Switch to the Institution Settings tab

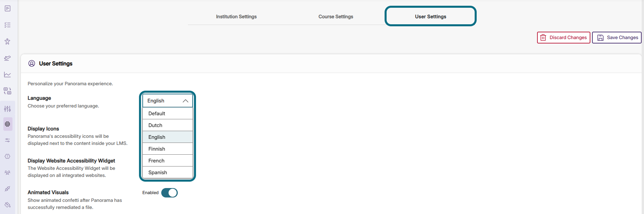[x=236, y=17]
